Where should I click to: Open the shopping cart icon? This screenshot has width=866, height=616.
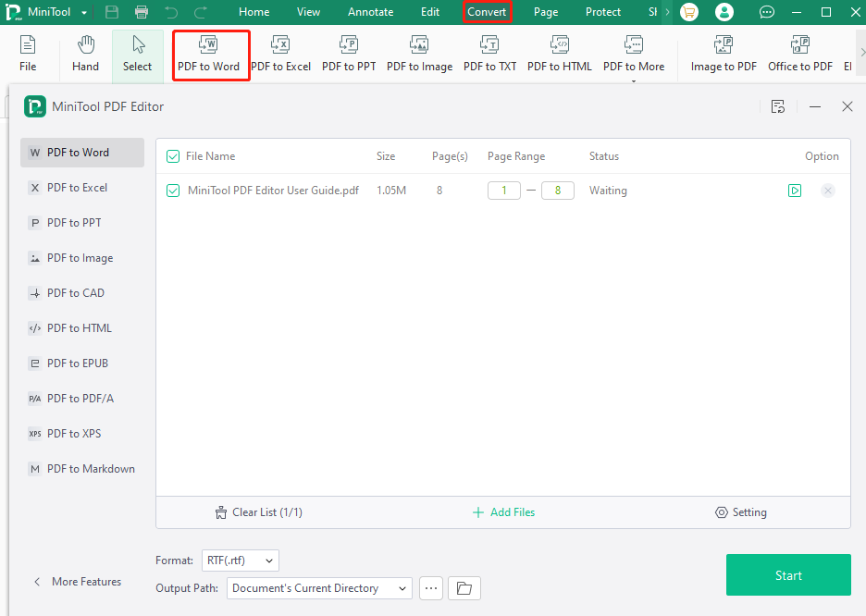click(x=688, y=12)
